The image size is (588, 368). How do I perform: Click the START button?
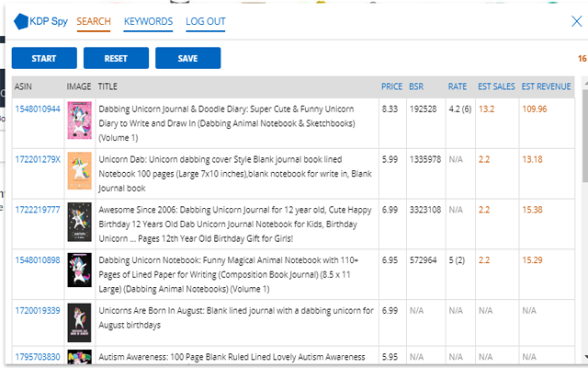click(44, 58)
